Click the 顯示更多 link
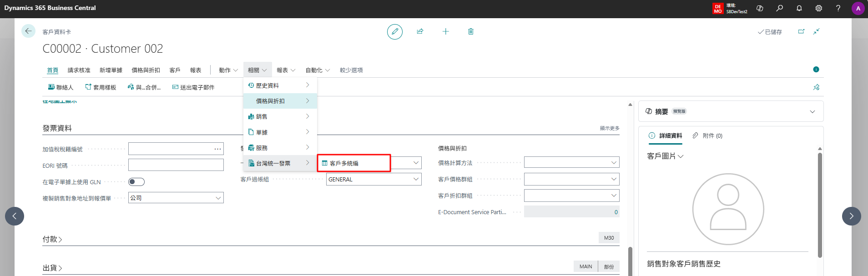868x276 pixels. 610,128
